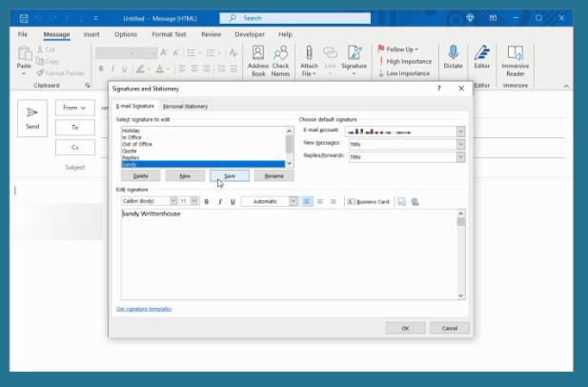Click the New signature button
This screenshot has height=387, width=588.
point(185,175)
